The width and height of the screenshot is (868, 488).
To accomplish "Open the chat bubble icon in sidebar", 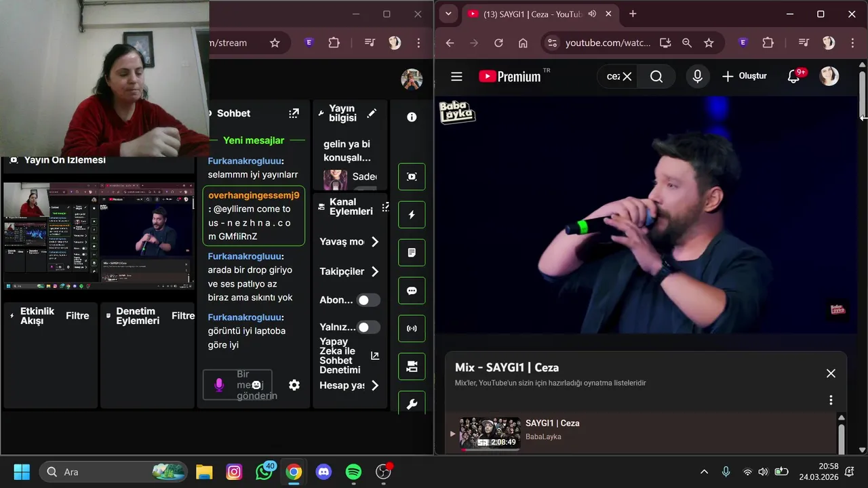I will coord(412,291).
